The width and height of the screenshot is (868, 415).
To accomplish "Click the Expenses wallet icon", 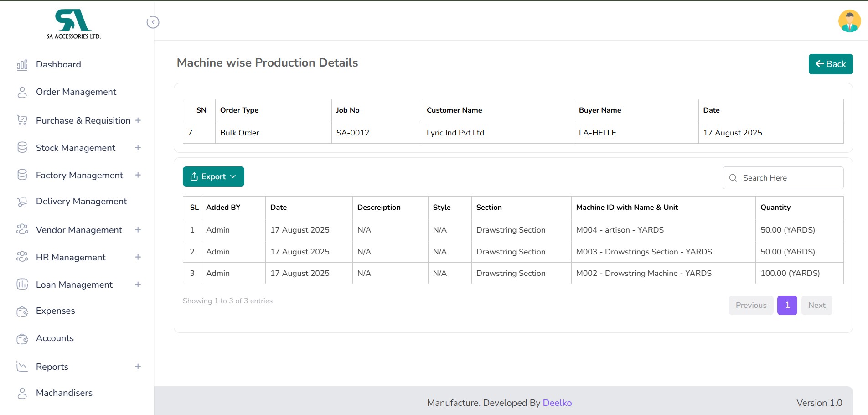I will (22, 311).
